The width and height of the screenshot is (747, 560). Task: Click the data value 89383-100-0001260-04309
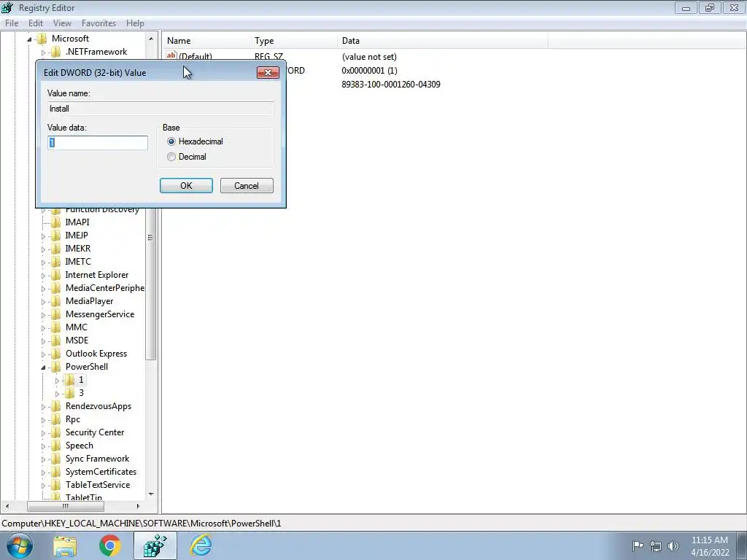coord(391,85)
